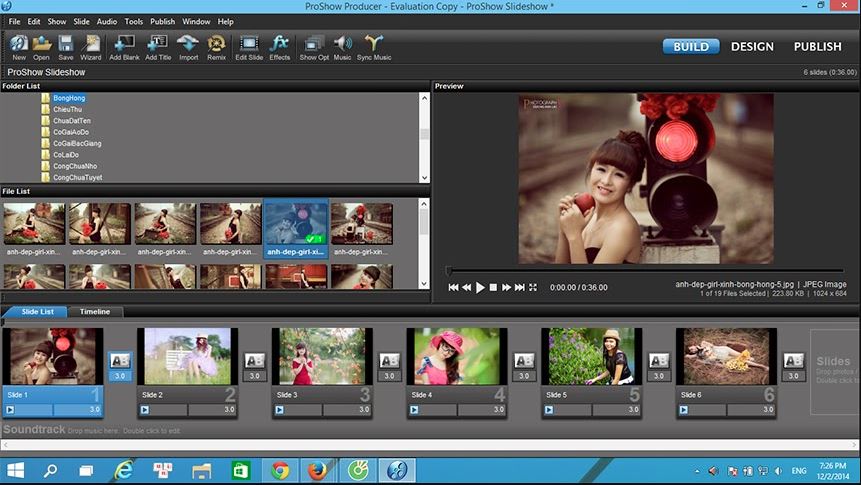
Task: Jump to start of preview playback
Action: tap(453, 287)
